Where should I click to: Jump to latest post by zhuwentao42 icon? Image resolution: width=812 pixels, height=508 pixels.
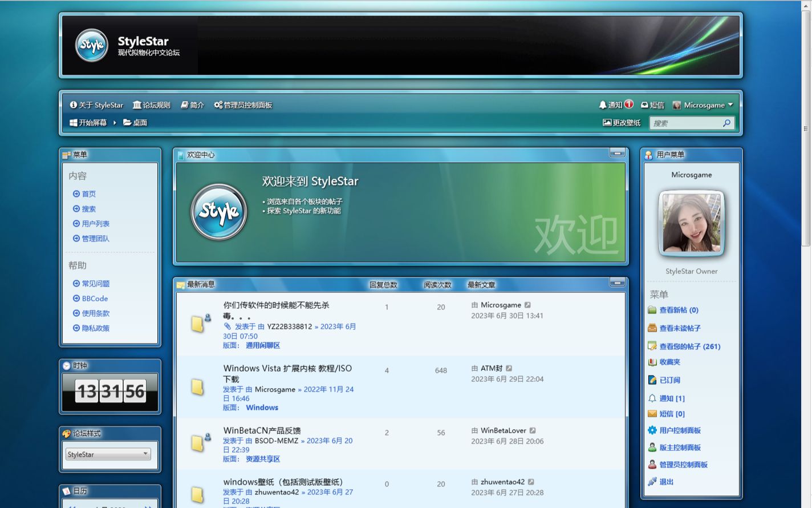(x=531, y=482)
